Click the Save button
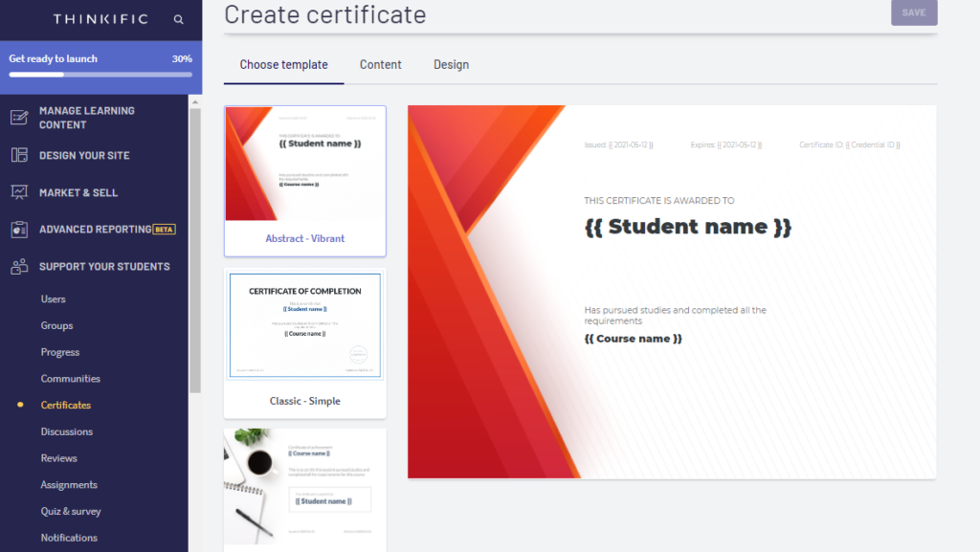Image resolution: width=980 pixels, height=552 pixels. click(x=913, y=12)
